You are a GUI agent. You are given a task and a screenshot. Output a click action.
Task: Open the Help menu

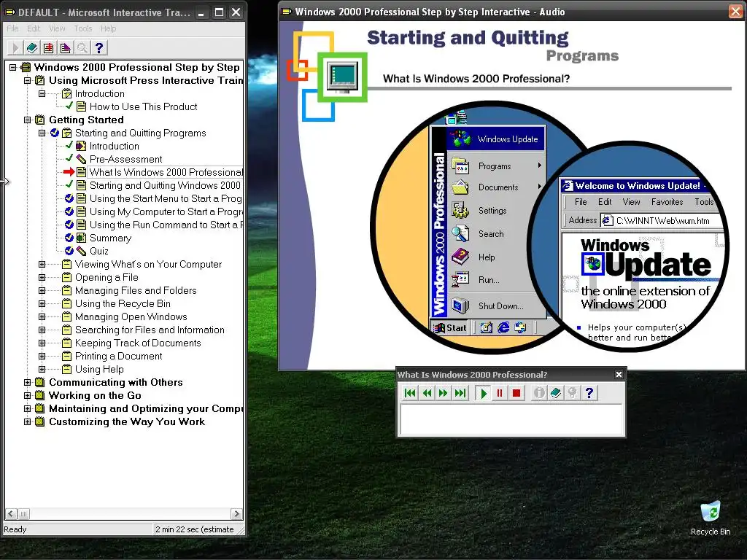point(108,28)
